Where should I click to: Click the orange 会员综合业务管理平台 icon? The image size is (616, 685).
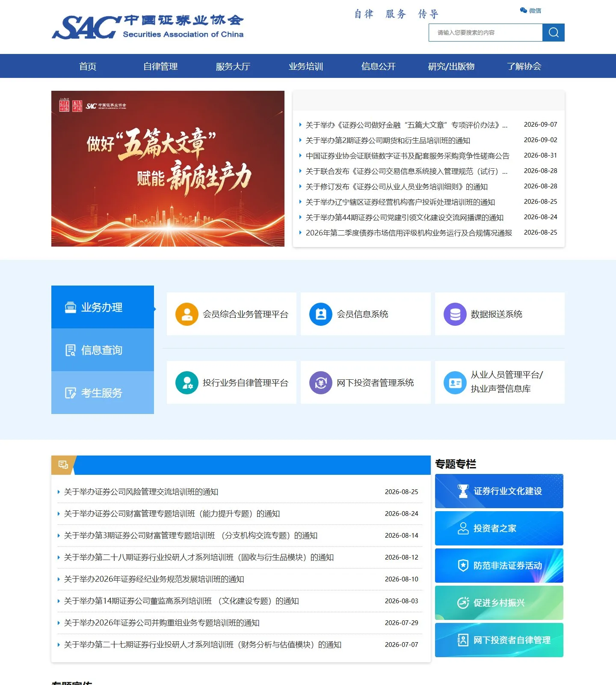click(187, 314)
